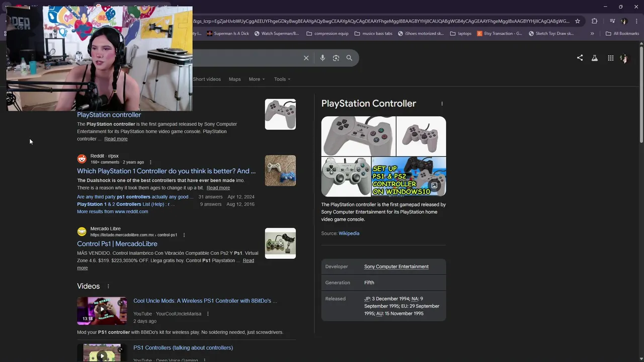Open Wikipedia source link in knowledge panel

(349, 233)
